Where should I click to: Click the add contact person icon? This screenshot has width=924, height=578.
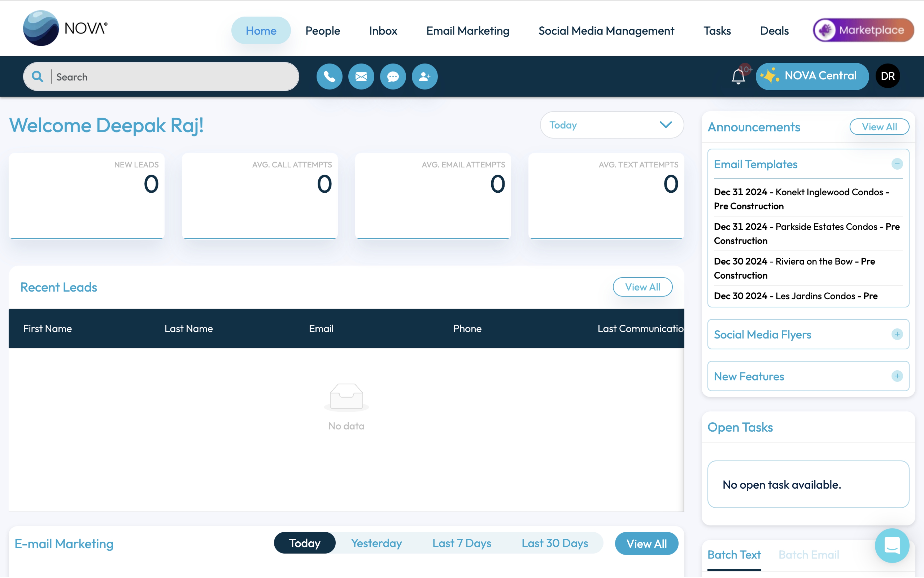point(424,76)
